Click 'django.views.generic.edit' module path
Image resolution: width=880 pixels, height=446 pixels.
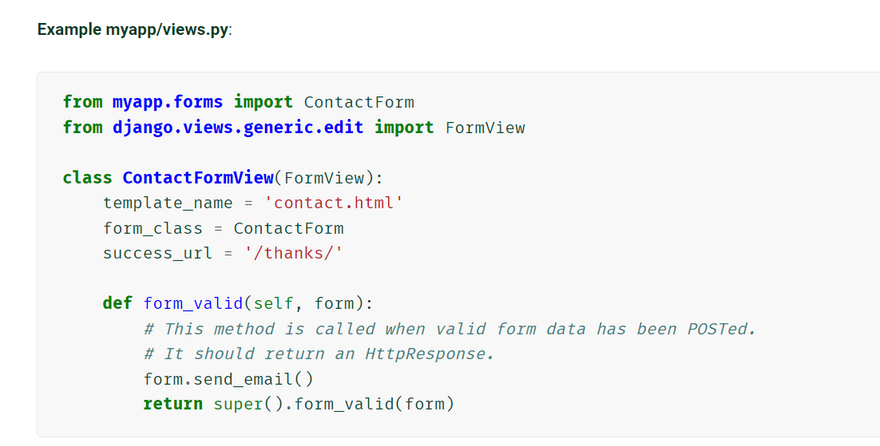tap(238, 127)
